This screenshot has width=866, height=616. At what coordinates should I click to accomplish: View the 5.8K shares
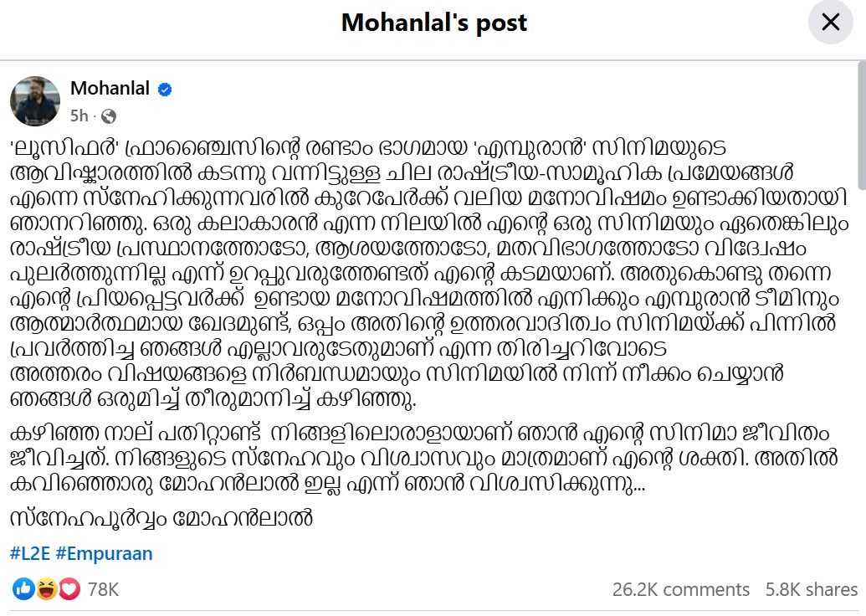point(811,589)
